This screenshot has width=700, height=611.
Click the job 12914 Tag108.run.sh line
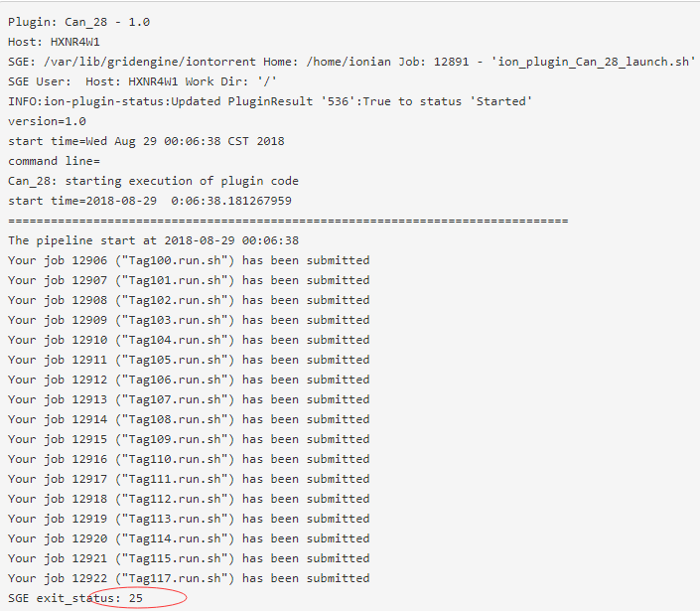coord(189,419)
